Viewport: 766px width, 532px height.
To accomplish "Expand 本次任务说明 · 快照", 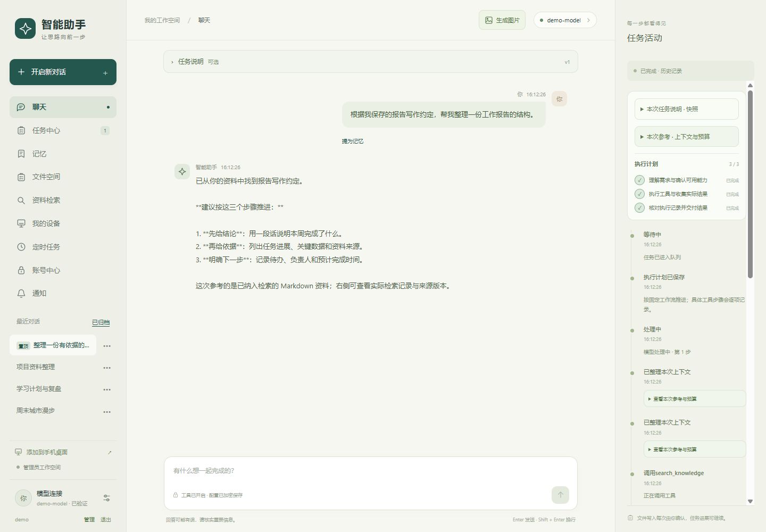I will [687, 109].
